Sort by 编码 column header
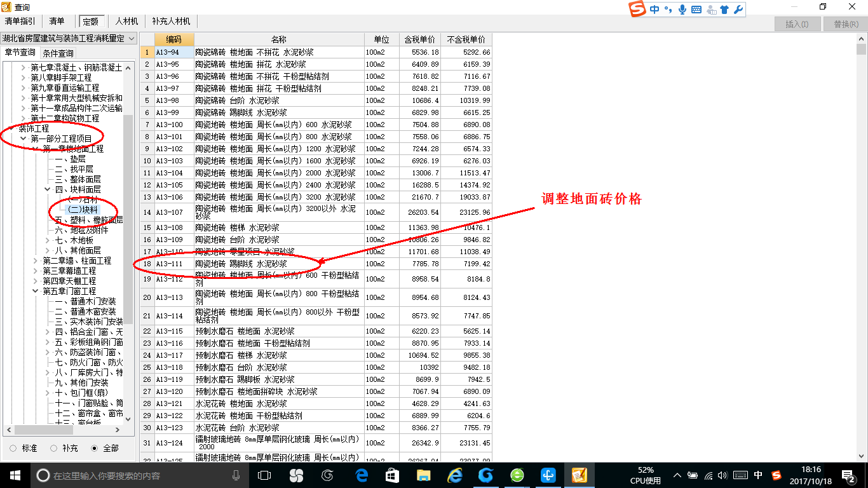This screenshot has height=488, width=868. [173, 39]
